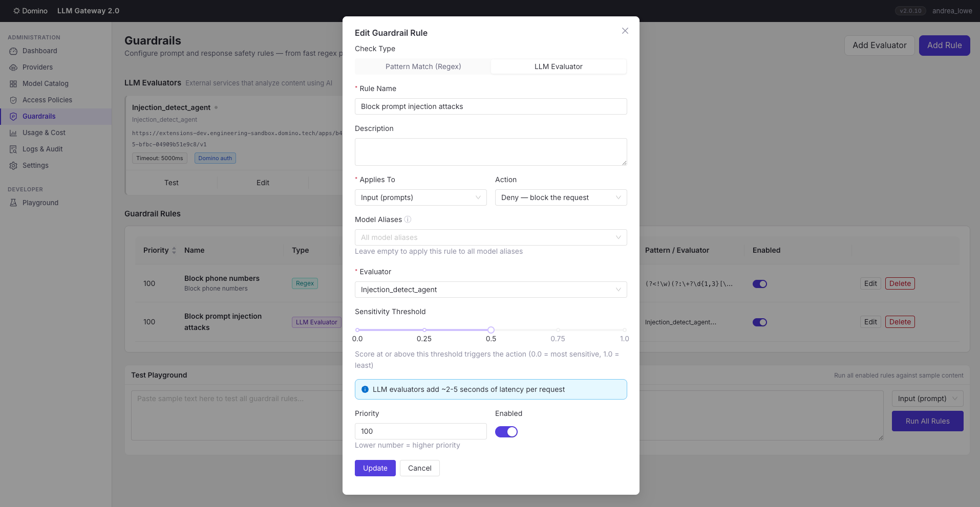
Task: Click the Cancel button
Action: click(419, 468)
